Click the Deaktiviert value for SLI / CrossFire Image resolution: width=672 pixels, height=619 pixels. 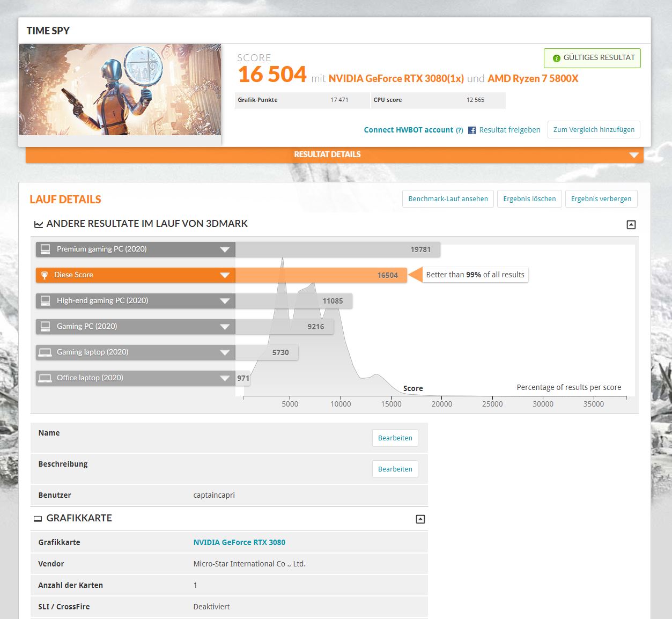(x=211, y=607)
